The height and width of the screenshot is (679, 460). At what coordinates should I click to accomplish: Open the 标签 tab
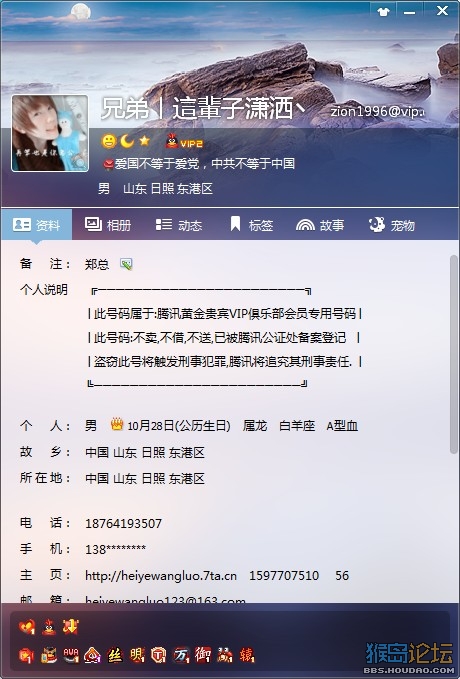[x=251, y=225]
